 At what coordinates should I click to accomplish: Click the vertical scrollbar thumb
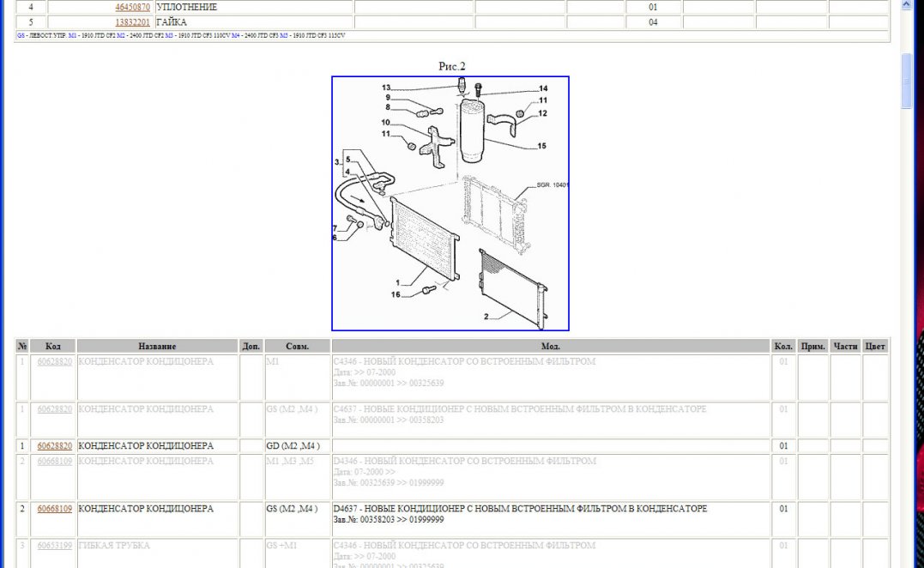click(x=906, y=80)
